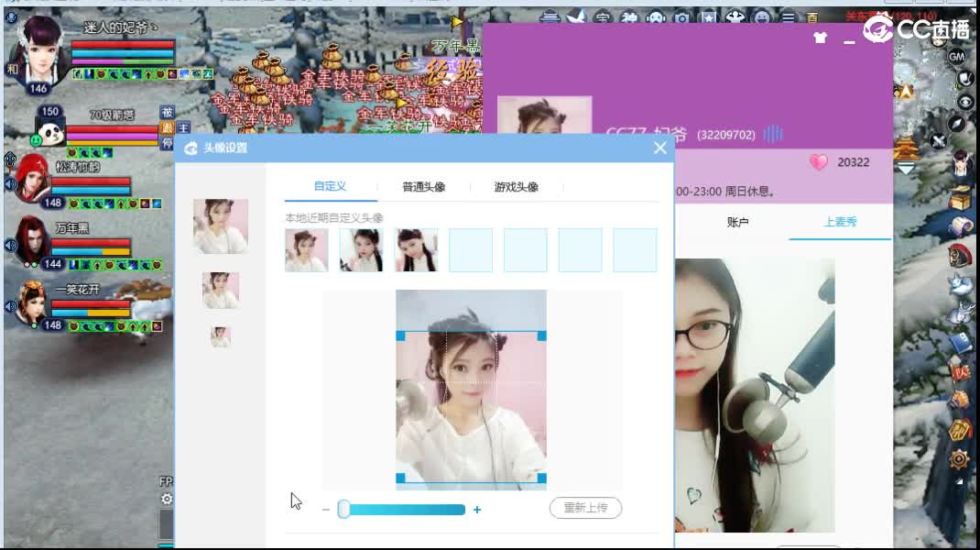Open the camera icon in the top toolbar
The image size is (980, 550).
[x=681, y=16]
